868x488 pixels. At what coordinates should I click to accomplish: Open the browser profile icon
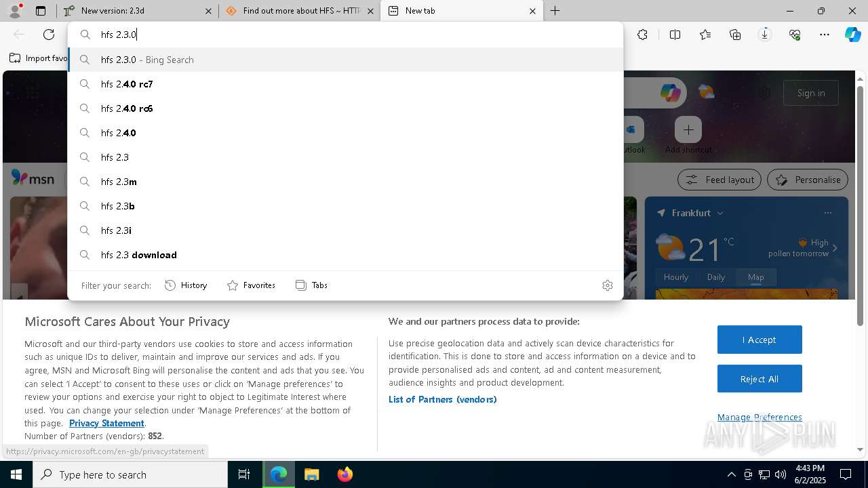[x=14, y=11]
